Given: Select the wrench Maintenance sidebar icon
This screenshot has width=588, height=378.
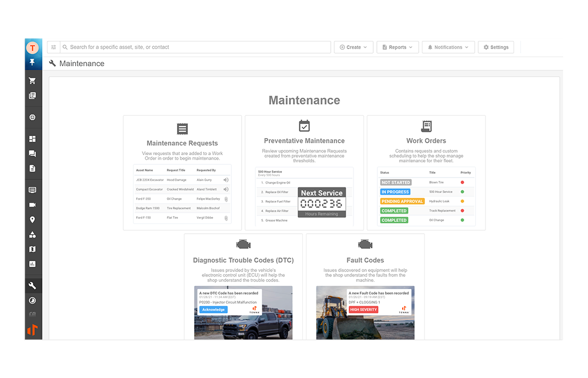Looking at the screenshot, I should tap(32, 285).
